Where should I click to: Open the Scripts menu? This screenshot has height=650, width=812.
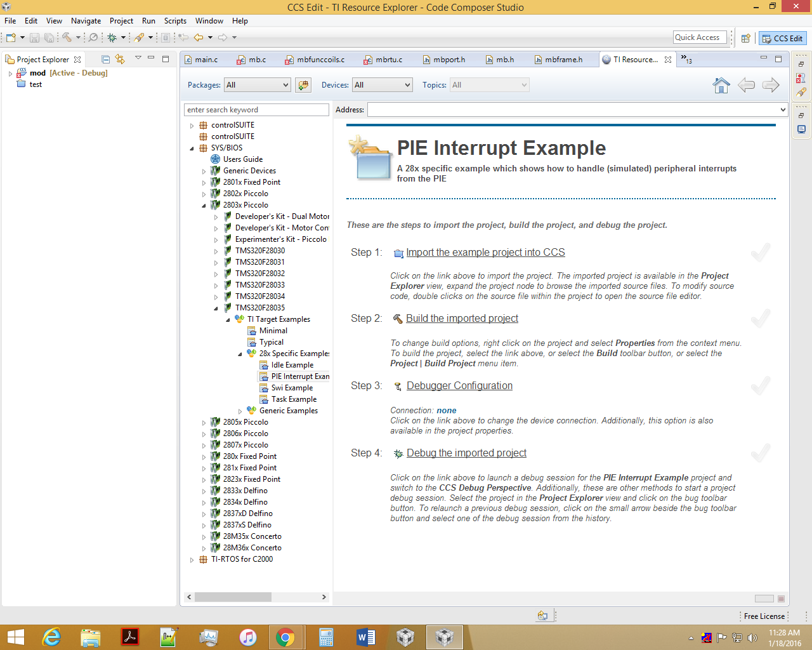[175, 21]
